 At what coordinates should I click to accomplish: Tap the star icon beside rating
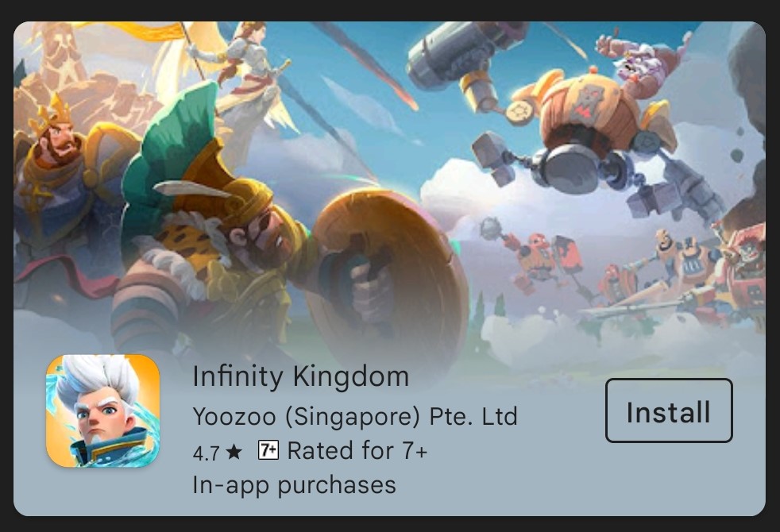click(x=234, y=452)
